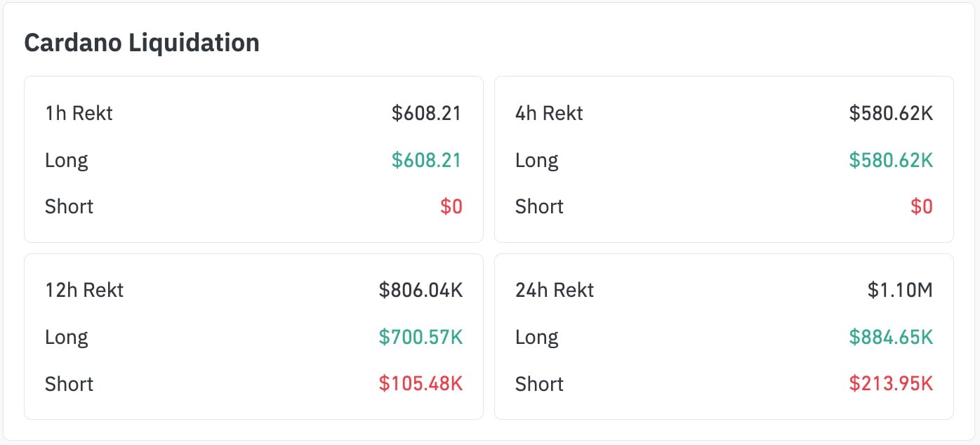
Task: Click the 12h Rekt total $806.04K
Action: point(421,290)
